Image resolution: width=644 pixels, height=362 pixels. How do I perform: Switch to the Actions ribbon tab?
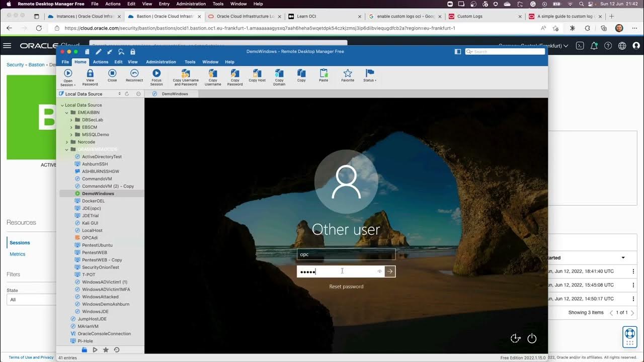pyautogui.click(x=101, y=62)
